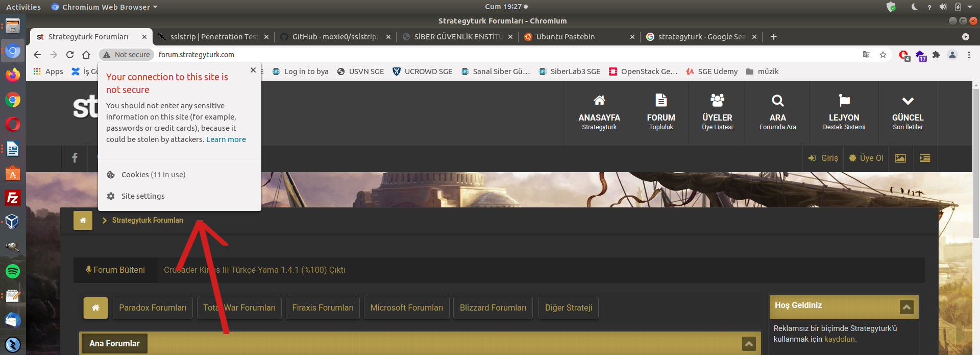The width and height of the screenshot is (980, 355).
Task: Open the list menu icon in user bar
Action: [925, 158]
